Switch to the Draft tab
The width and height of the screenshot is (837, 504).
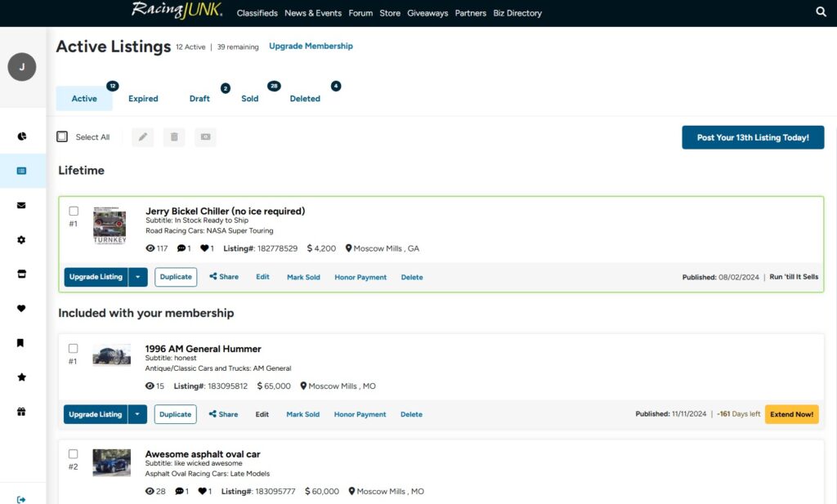tap(199, 99)
